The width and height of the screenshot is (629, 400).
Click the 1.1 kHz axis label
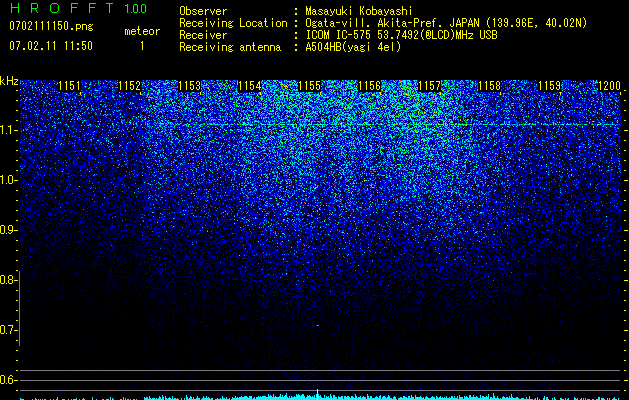coord(7,130)
